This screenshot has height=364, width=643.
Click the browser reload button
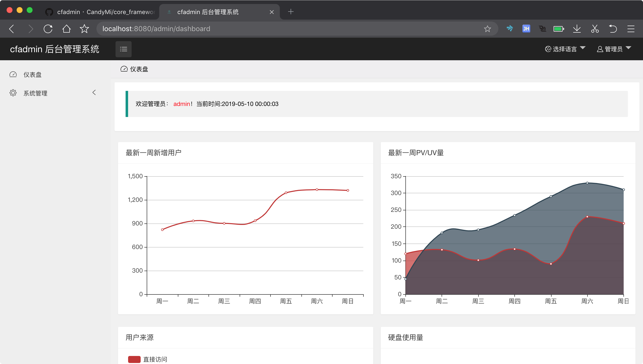click(x=48, y=29)
